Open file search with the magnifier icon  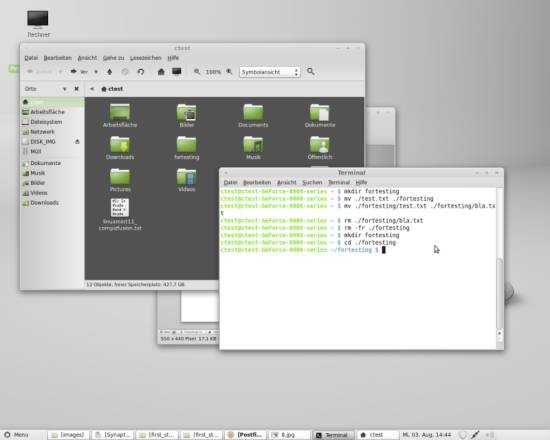pos(311,72)
